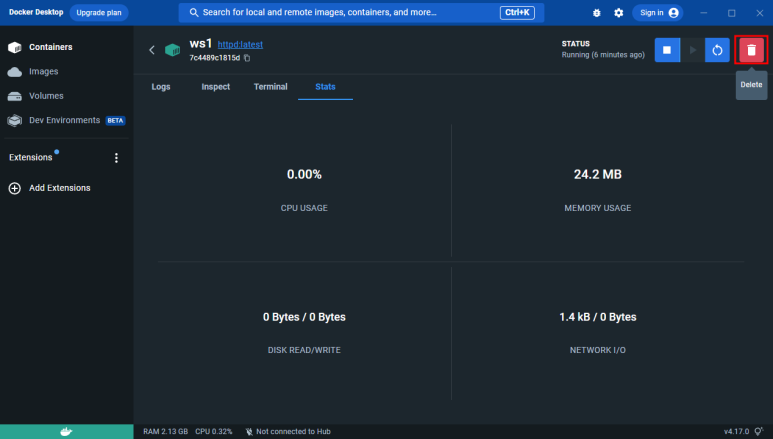Click the 1.4 kB / 0 Bytes value
The width and height of the screenshot is (773, 439).
(x=597, y=317)
